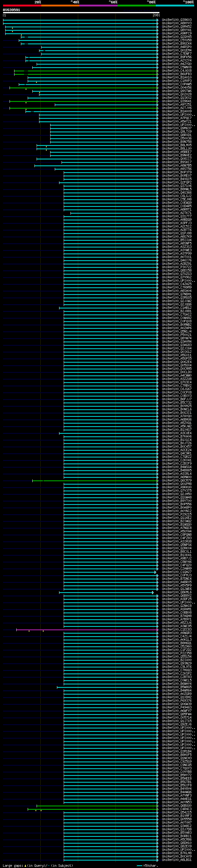Click the UniRef100_O04056 hit label
Screen dimensions: 197x868
point(177,88)
